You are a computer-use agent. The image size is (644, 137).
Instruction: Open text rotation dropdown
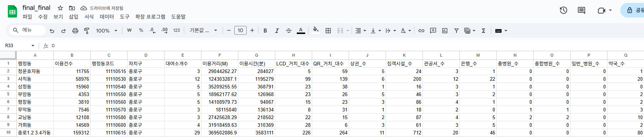pos(406,31)
